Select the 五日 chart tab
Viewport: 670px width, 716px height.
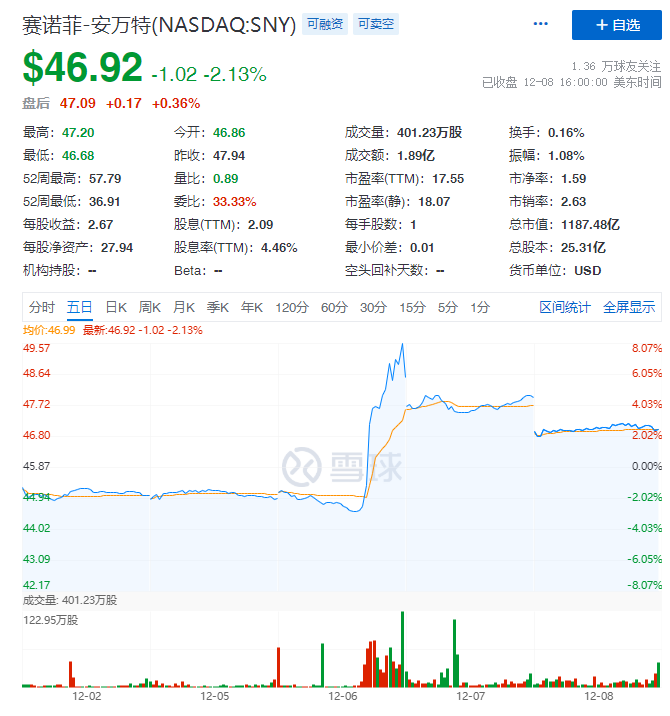click(80, 307)
